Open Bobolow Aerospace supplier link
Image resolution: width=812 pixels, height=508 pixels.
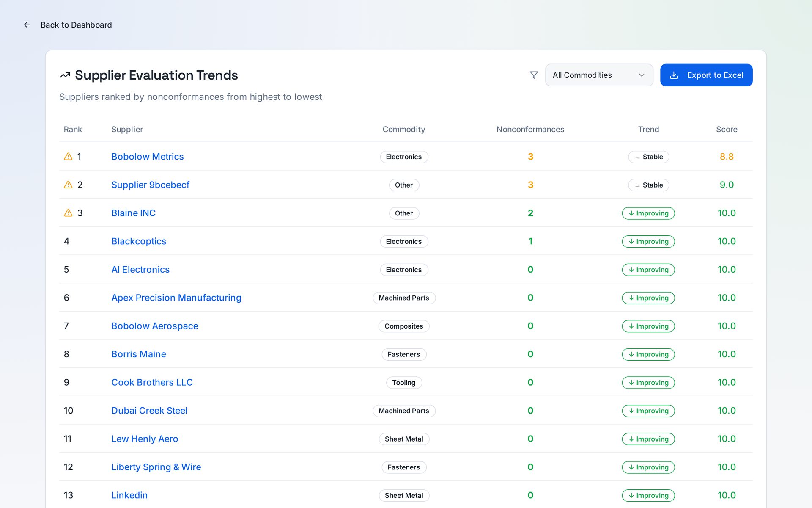155,326
